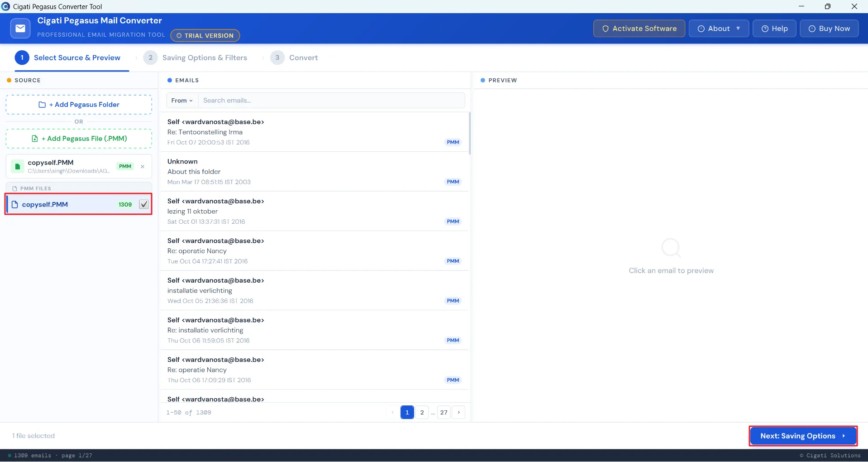Switch to Saving Options & Filters step
Viewport: 868px width, 462px height.
(196, 58)
